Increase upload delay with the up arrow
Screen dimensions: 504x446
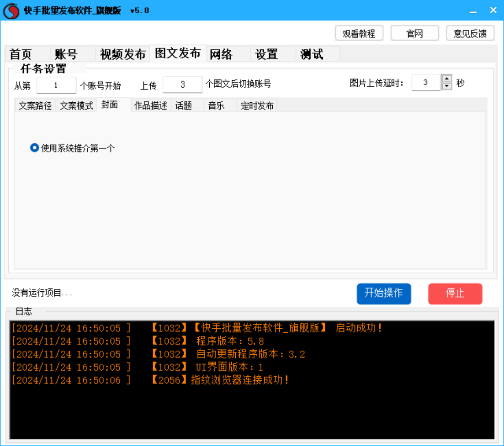click(x=447, y=79)
